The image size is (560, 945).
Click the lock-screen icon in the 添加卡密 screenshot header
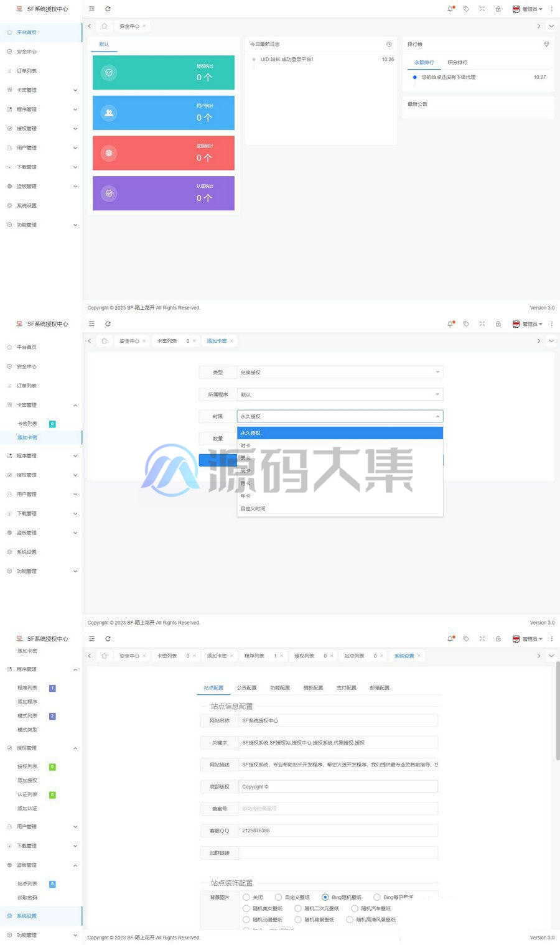(498, 324)
